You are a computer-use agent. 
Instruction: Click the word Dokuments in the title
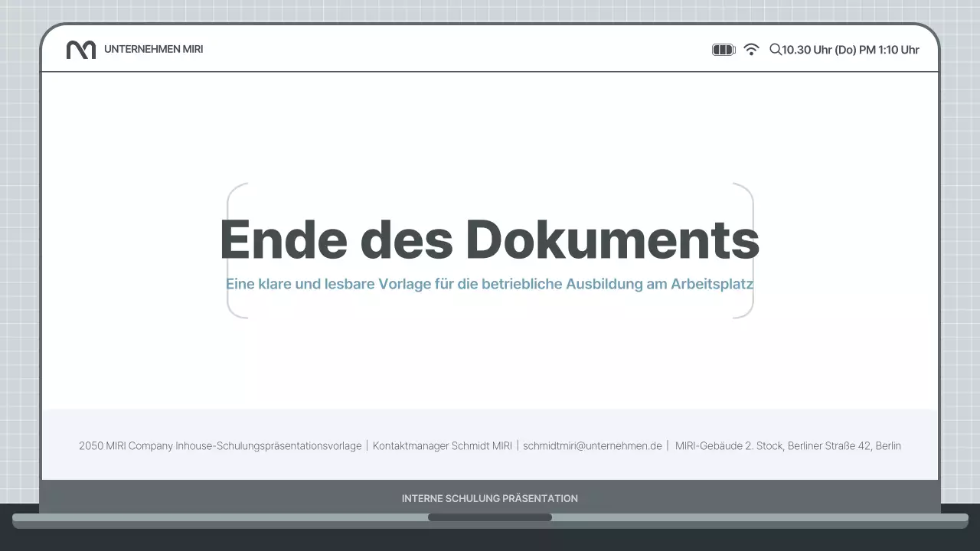point(612,240)
